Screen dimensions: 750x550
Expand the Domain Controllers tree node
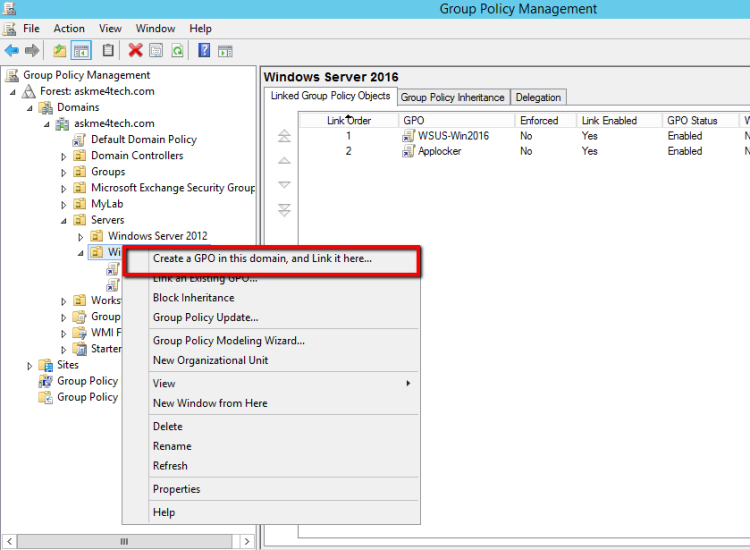coord(64,156)
